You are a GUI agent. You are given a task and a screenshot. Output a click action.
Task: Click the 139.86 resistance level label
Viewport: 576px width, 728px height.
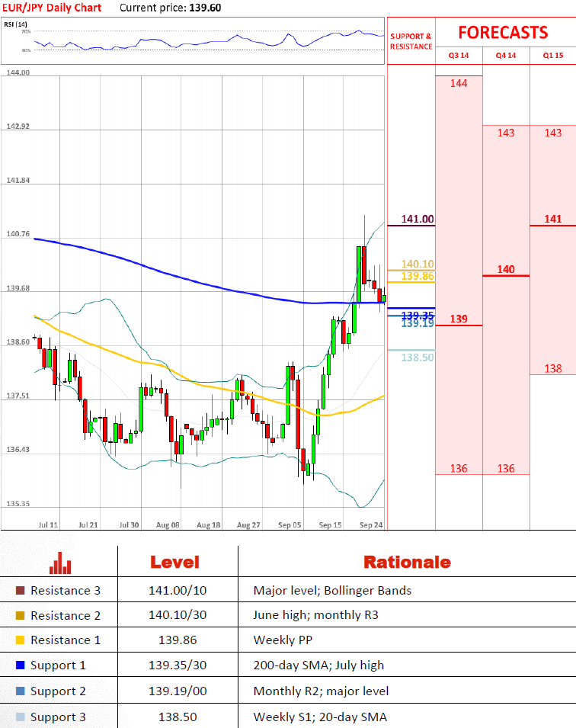pos(418,276)
